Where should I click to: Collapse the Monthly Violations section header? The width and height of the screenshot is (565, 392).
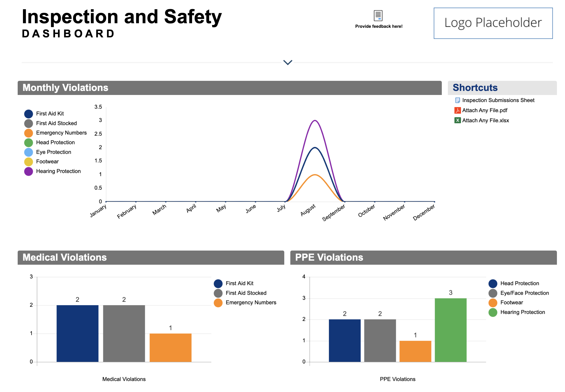(x=65, y=88)
